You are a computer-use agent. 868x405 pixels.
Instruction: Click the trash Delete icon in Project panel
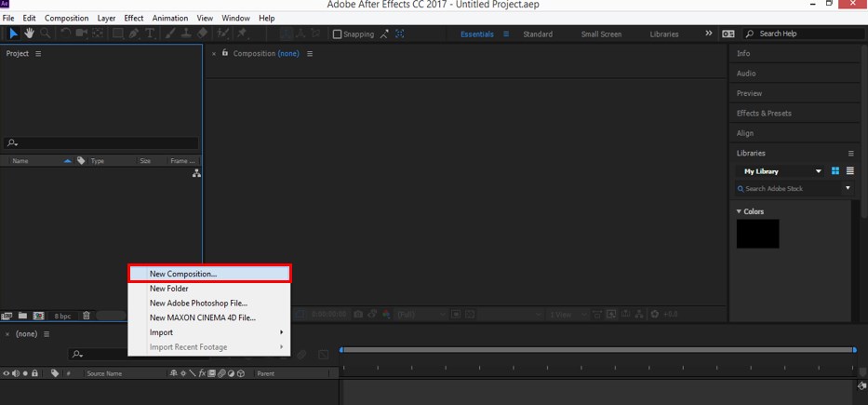coord(87,316)
